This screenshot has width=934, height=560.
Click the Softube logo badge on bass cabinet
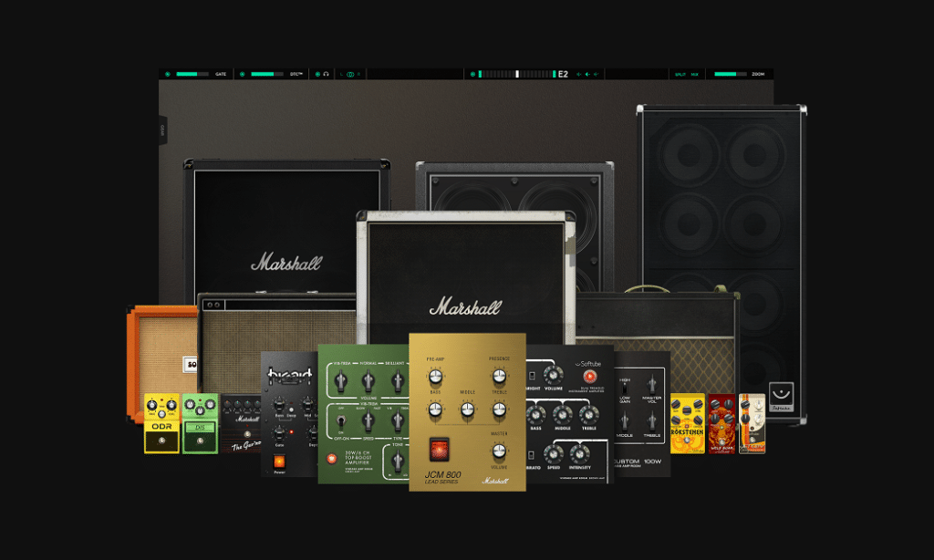[x=781, y=398]
